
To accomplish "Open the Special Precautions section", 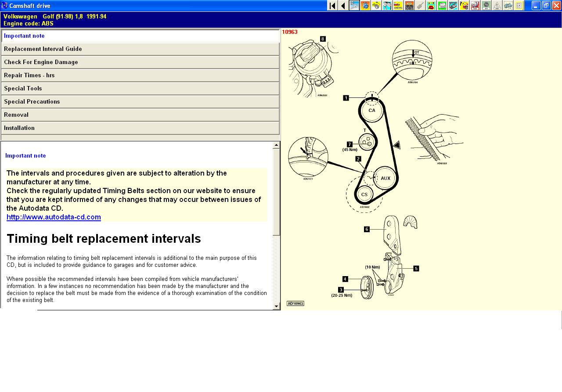I will click(x=140, y=102).
